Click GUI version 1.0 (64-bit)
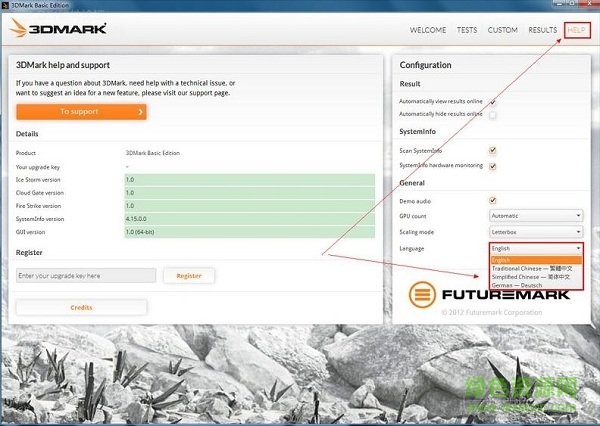The image size is (600, 426). click(249, 232)
